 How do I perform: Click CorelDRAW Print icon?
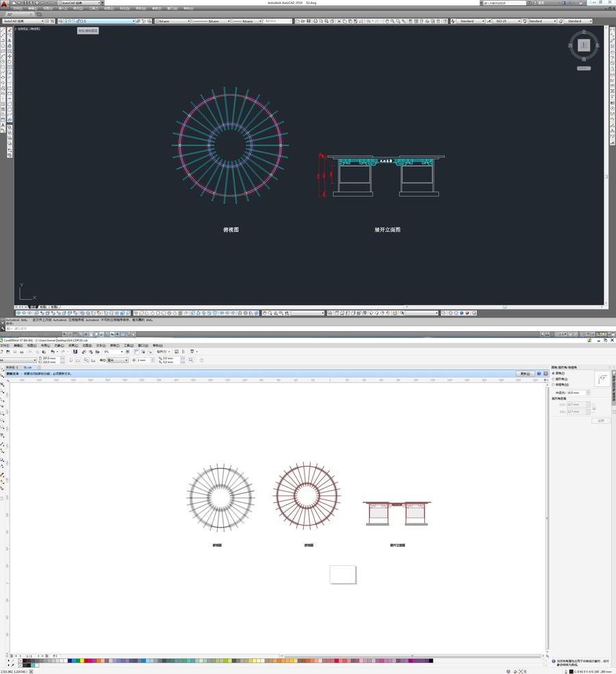pyautogui.click(x=21, y=352)
